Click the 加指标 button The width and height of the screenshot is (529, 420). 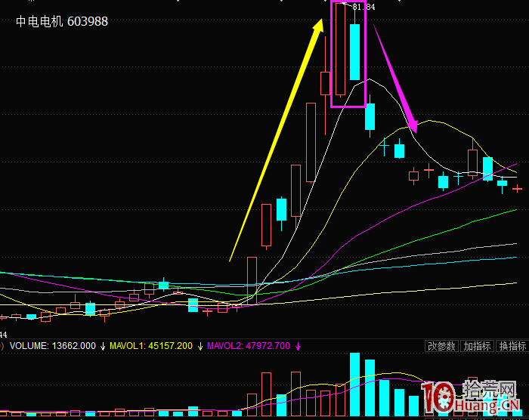pyautogui.click(x=478, y=346)
